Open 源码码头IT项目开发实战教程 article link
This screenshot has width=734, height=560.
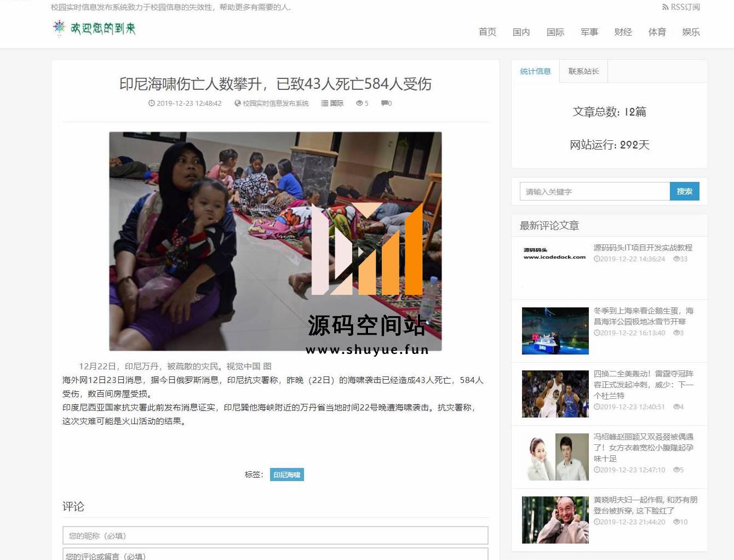point(643,248)
